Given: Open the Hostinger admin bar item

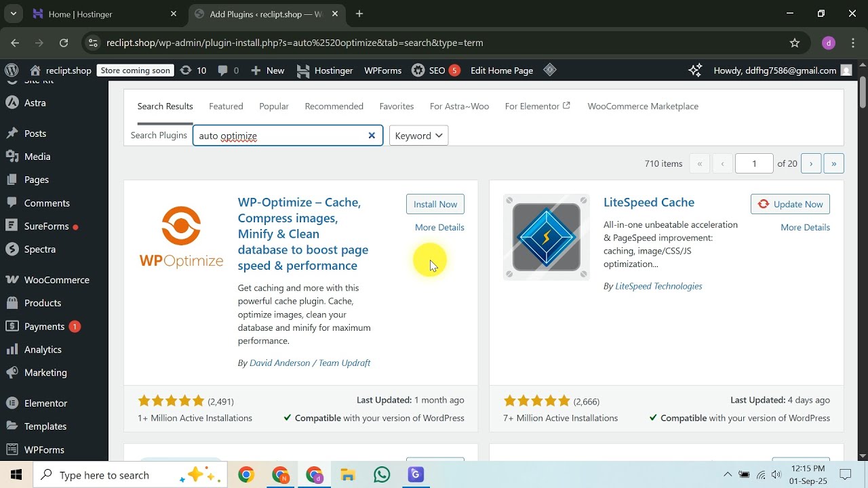Looking at the screenshot, I should click(x=325, y=70).
